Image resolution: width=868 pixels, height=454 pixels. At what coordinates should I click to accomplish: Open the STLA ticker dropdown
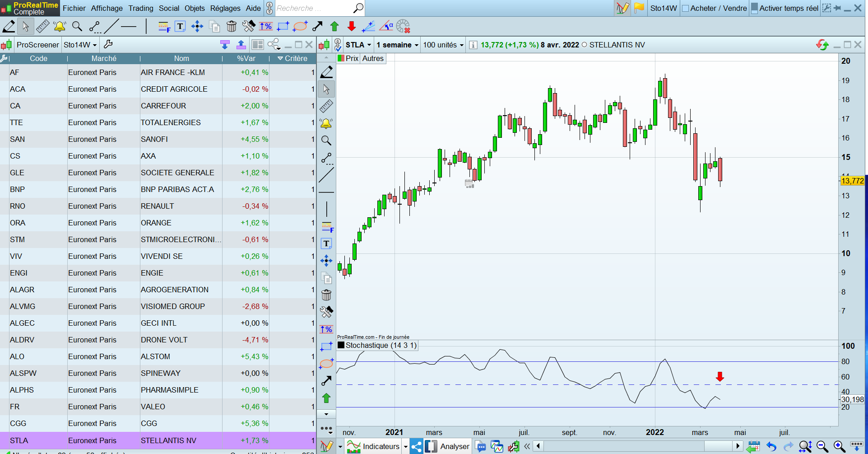(358, 45)
